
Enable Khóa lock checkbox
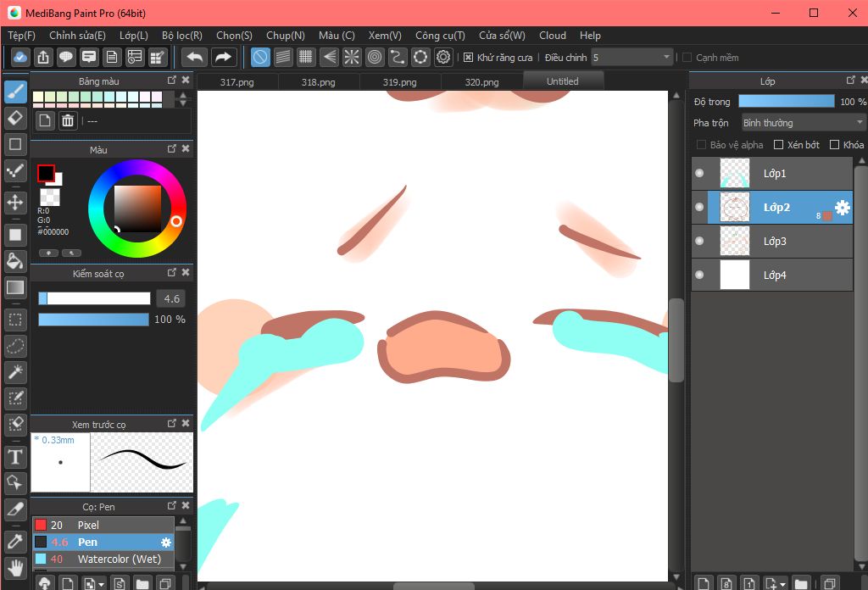point(834,145)
